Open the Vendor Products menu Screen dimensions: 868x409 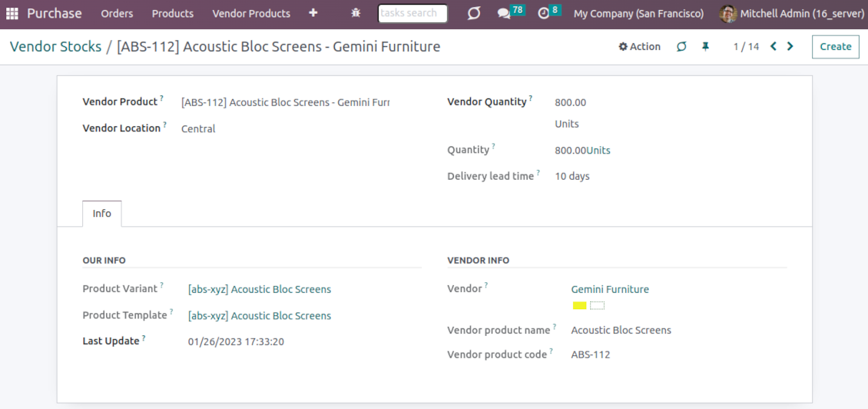pyautogui.click(x=251, y=13)
